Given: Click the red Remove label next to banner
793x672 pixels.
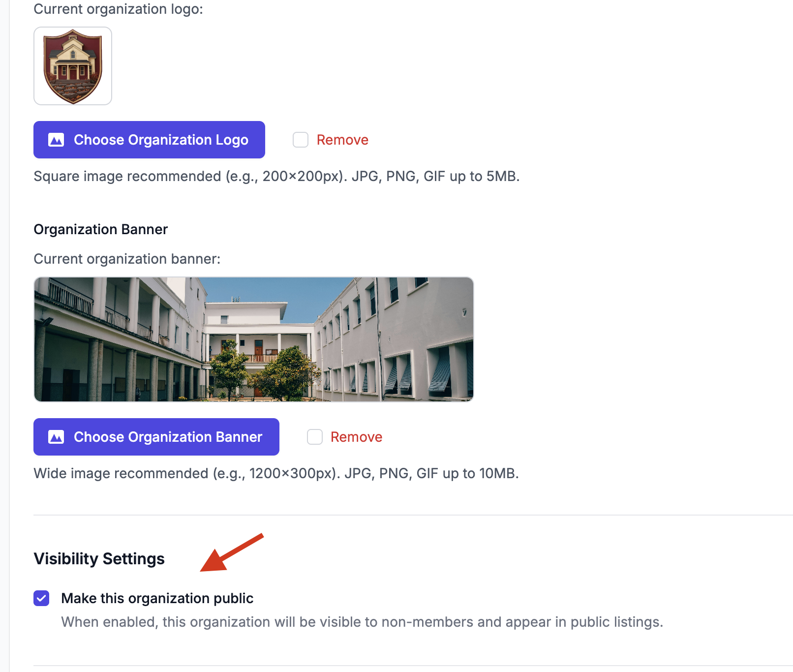Looking at the screenshot, I should pos(356,437).
